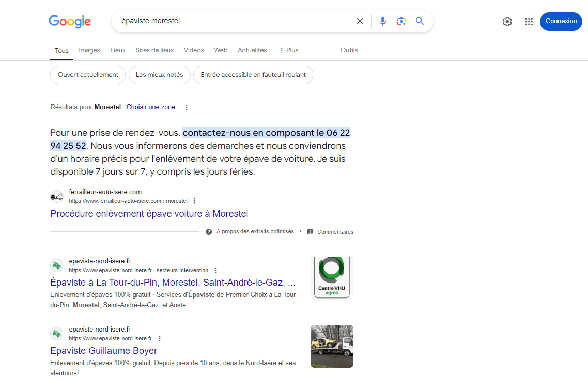The height and width of the screenshot is (392, 588).
Task: Open three-dot menu for ferrailleur-auto-isere.com result
Action: coord(194,201)
